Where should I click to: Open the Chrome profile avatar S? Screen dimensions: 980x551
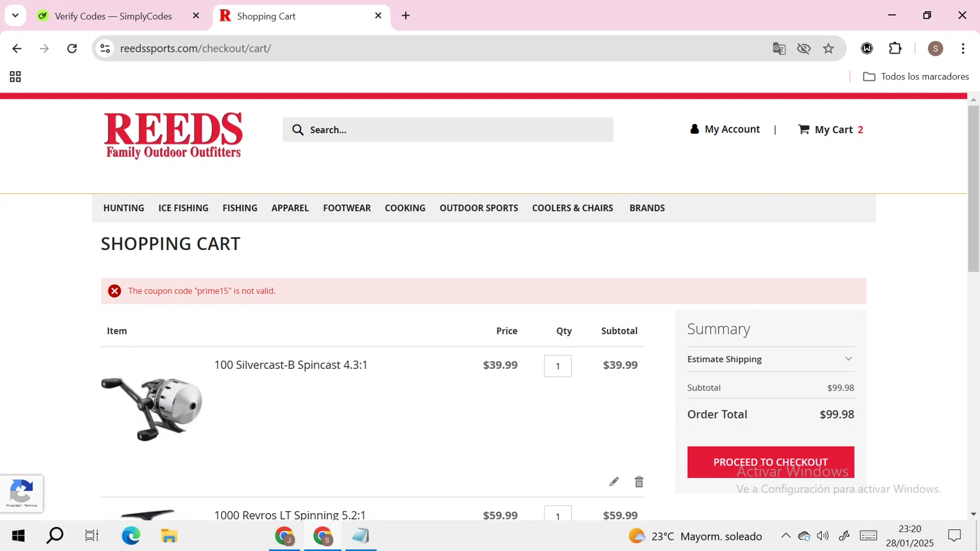[936, 48]
